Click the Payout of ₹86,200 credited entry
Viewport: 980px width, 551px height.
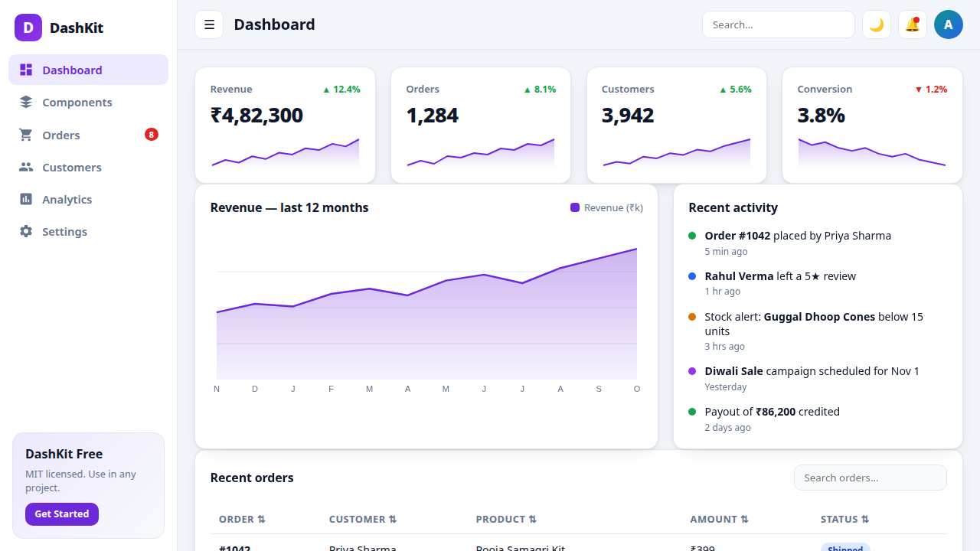(x=818, y=419)
